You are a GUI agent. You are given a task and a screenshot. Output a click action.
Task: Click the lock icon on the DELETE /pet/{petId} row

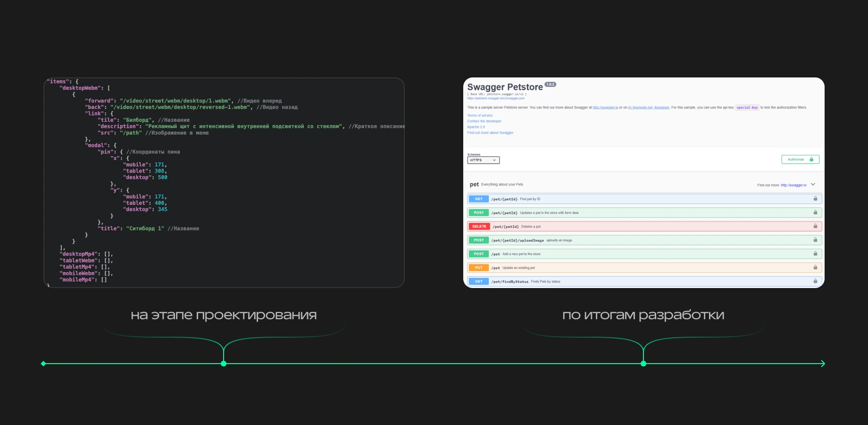pos(815,226)
